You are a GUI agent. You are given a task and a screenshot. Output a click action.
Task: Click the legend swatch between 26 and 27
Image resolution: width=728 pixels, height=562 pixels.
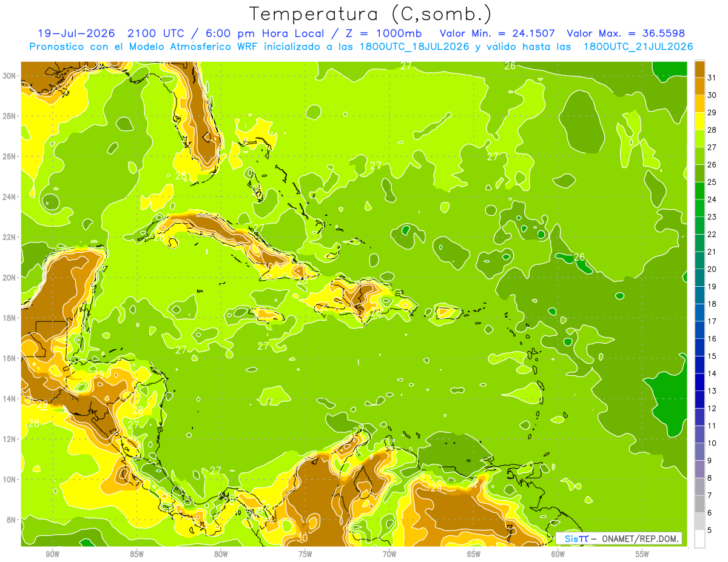tap(699, 156)
